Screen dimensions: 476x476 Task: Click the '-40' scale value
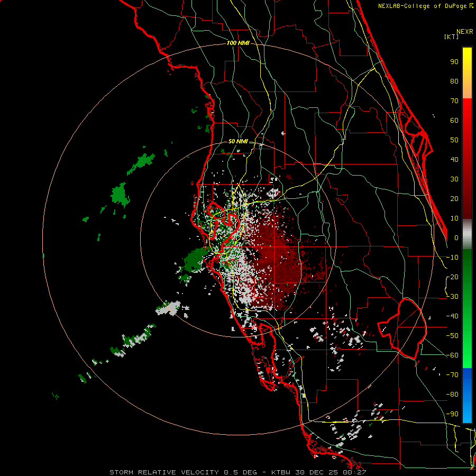pos(452,316)
